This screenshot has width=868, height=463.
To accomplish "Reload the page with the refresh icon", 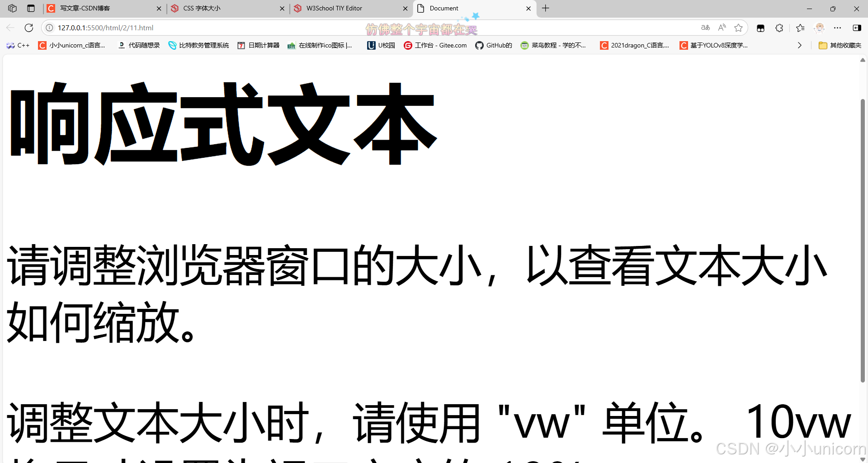I will [29, 28].
